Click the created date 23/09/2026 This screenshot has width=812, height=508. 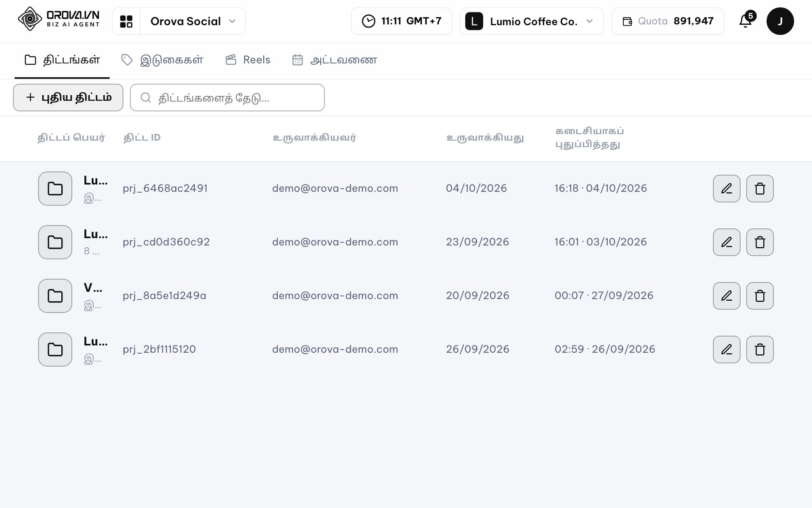pyautogui.click(x=477, y=242)
